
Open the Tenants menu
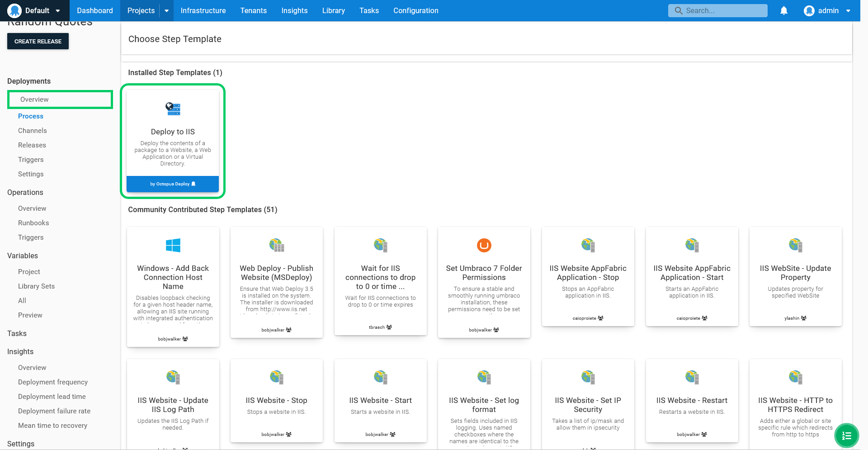click(254, 10)
